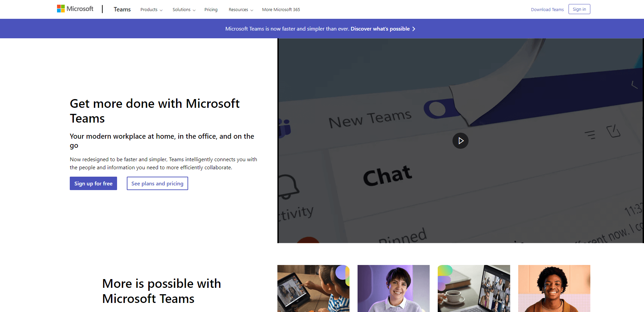Expand the Resources dropdown
The width and height of the screenshot is (644, 312).
[x=241, y=10]
